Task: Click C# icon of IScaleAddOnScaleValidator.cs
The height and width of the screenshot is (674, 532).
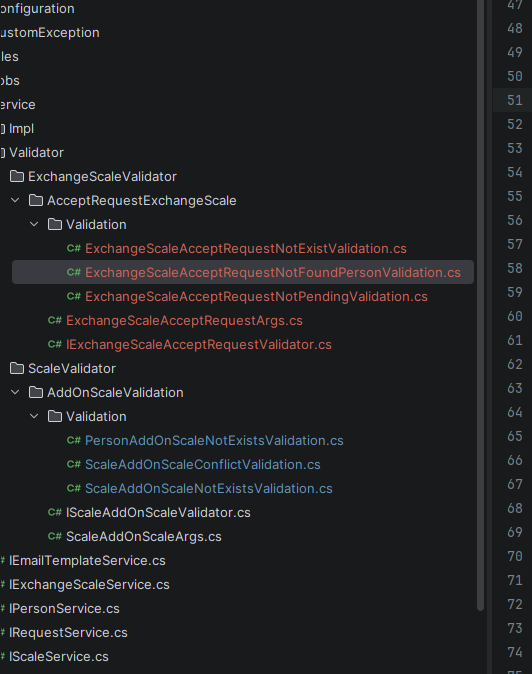Action: (55, 512)
